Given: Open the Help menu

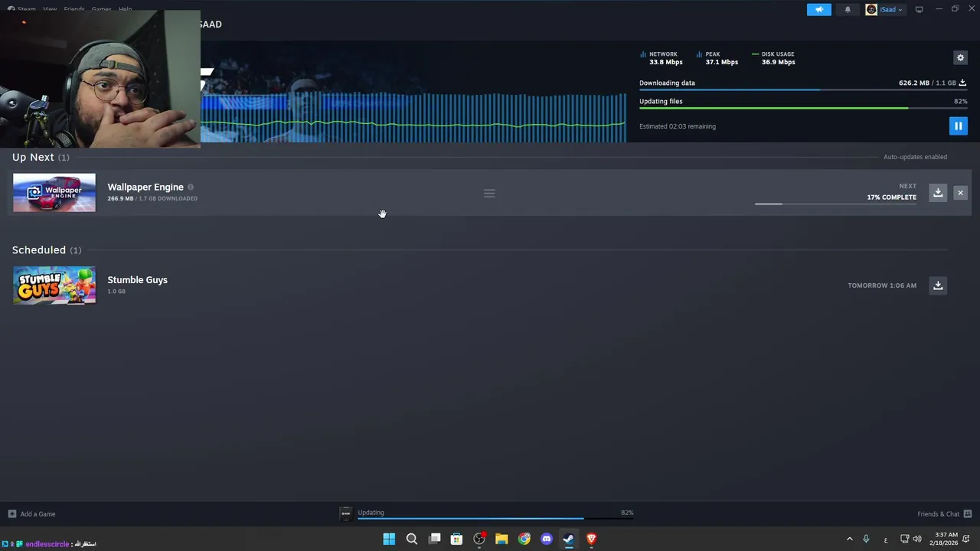Looking at the screenshot, I should point(125,9).
